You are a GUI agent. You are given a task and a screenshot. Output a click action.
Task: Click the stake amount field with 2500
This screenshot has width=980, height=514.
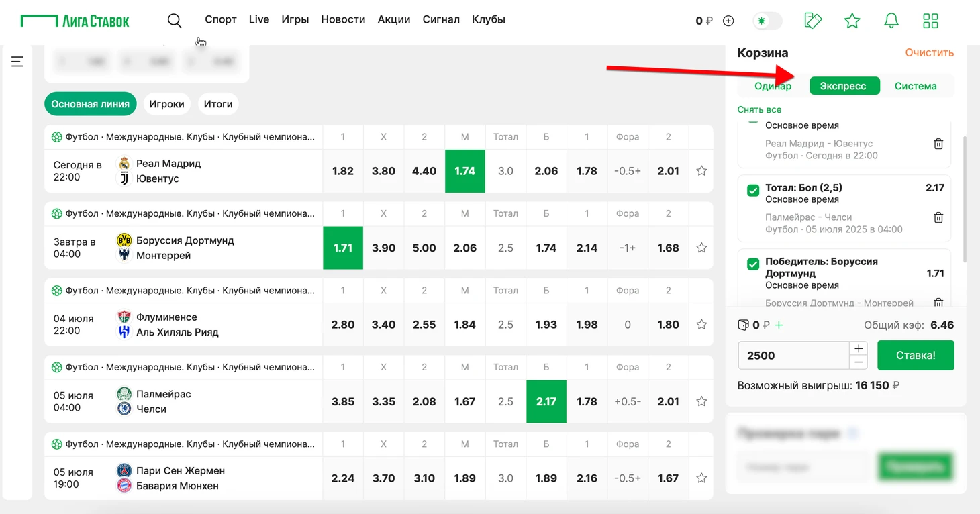793,356
